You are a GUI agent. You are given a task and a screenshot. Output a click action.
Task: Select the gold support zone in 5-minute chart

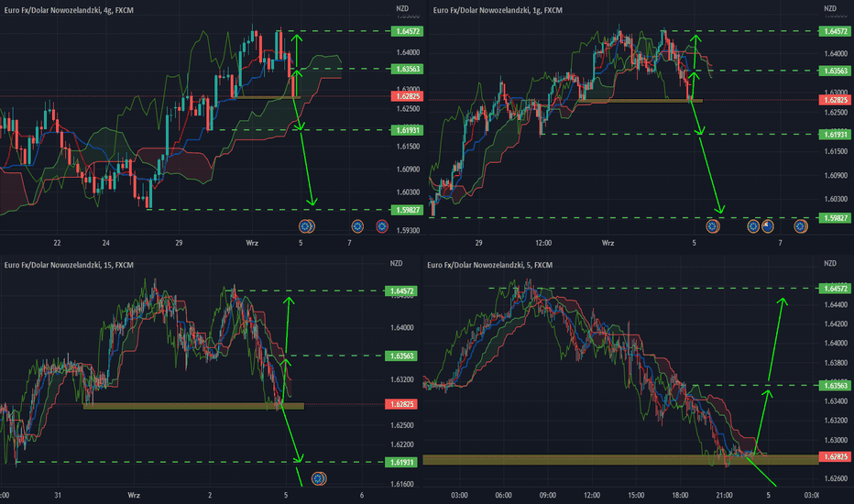620,460
